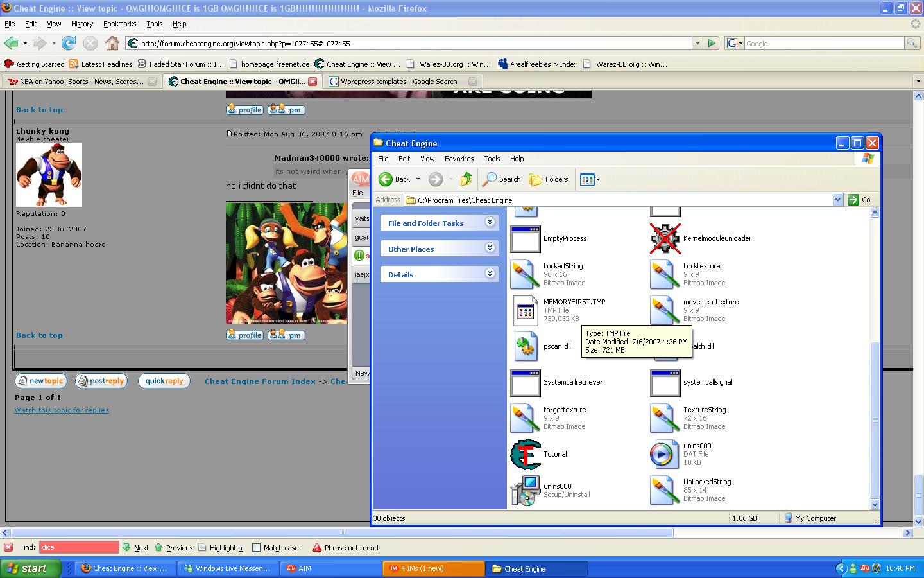The width and height of the screenshot is (924, 578).
Task: Open Search in the Explorer toolbar
Action: pyautogui.click(x=502, y=179)
